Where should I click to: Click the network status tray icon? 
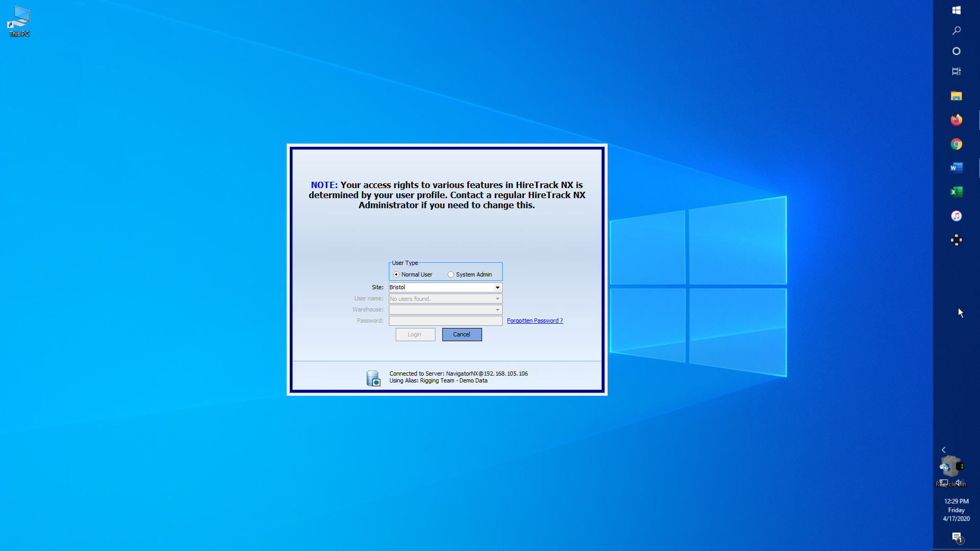943,483
